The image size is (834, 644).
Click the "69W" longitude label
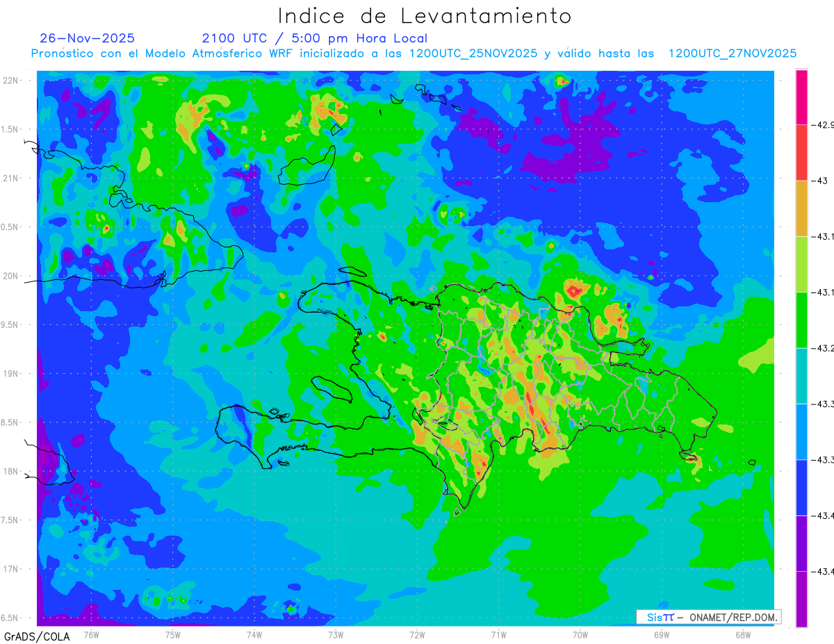662,634
